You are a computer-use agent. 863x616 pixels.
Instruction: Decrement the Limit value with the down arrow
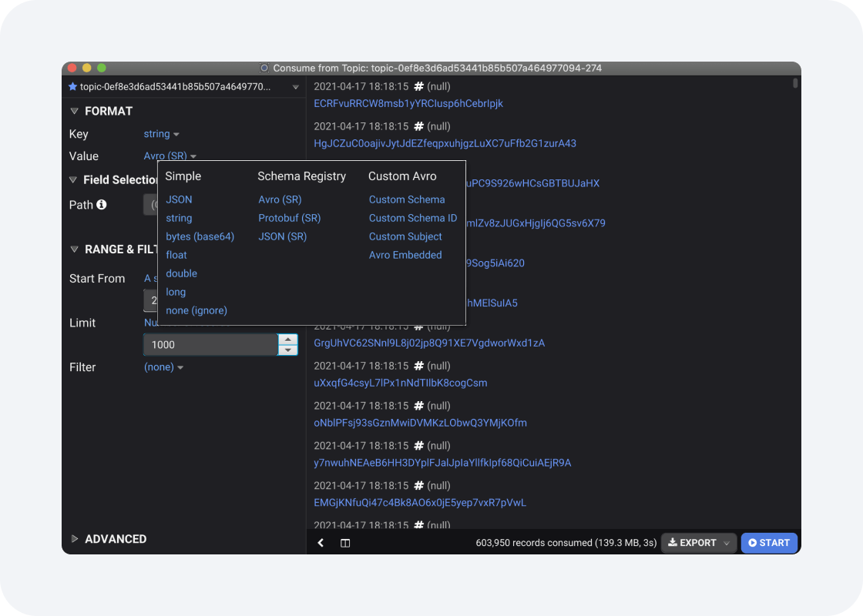click(288, 350)
